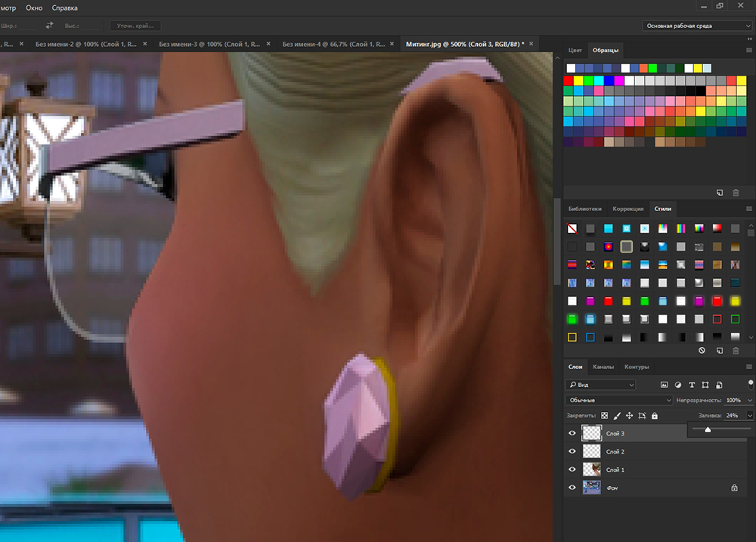Click the Уточн. край button
This screenshot has height=542, width=756.
(135, 26)
